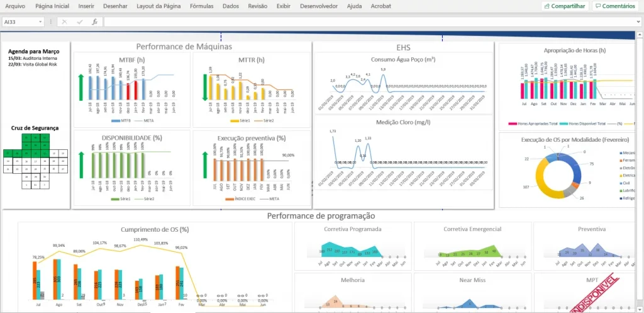
Task: Click the Name Box showing AI33
Action: (x=20, y=22)
